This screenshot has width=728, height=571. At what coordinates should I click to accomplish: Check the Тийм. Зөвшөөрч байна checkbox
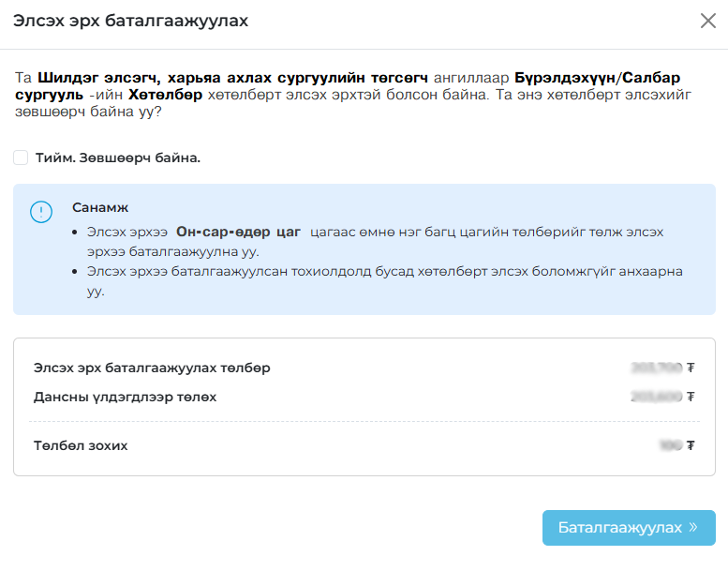[21, 158]
